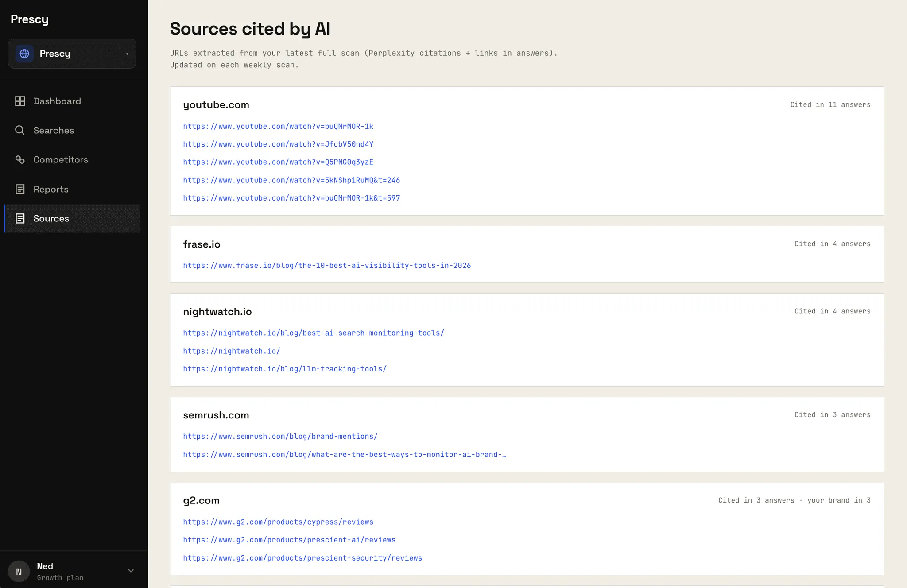
Task: Open the nightwatch.io llm-tracking-tools link
Action: click(x=285, y=369)
